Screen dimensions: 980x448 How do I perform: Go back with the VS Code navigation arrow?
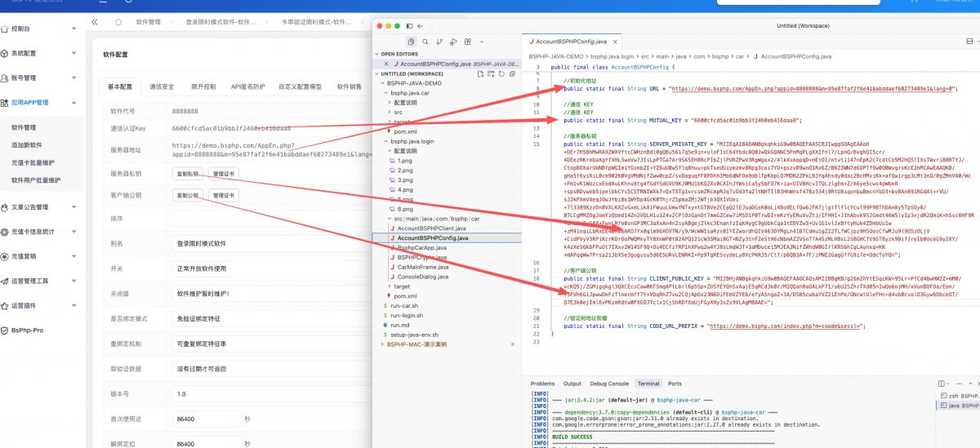click(420, 26)
